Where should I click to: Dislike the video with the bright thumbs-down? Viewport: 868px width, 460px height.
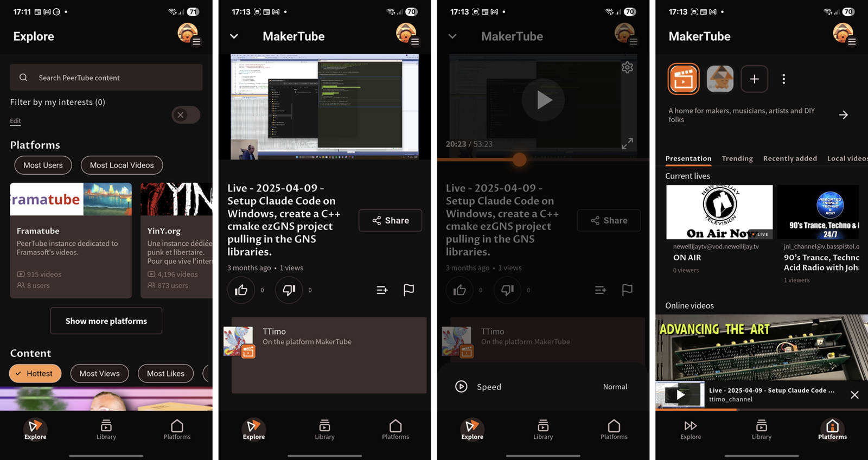pyautogui.click(x=289, y=290)
